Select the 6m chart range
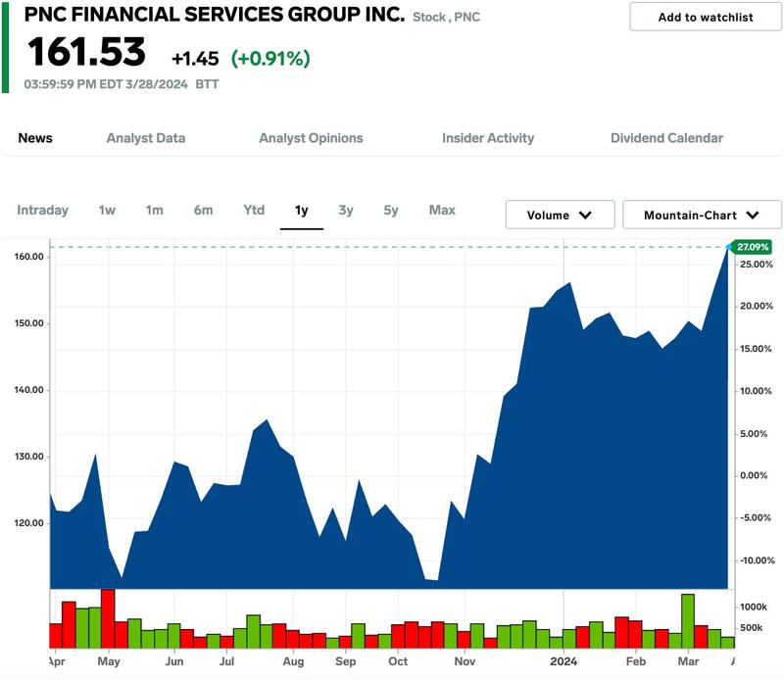Screen dimensions: 784x680 tap(204, 210)
